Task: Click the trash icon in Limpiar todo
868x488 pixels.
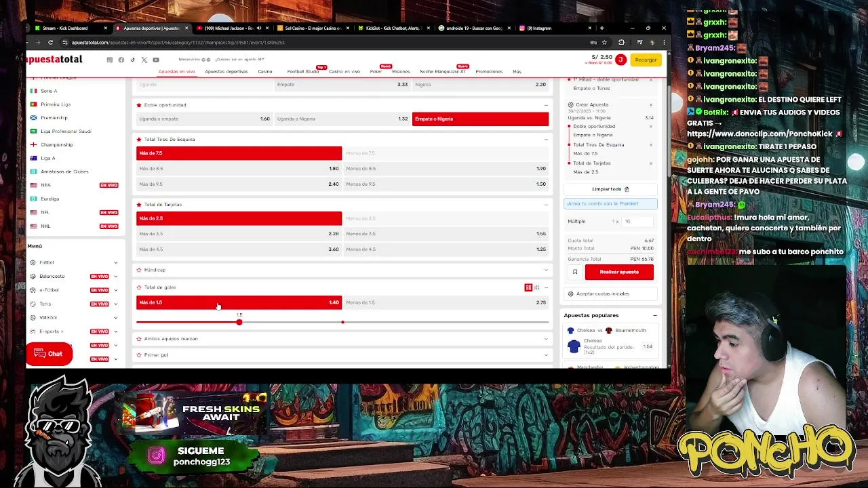Action: 627,189
